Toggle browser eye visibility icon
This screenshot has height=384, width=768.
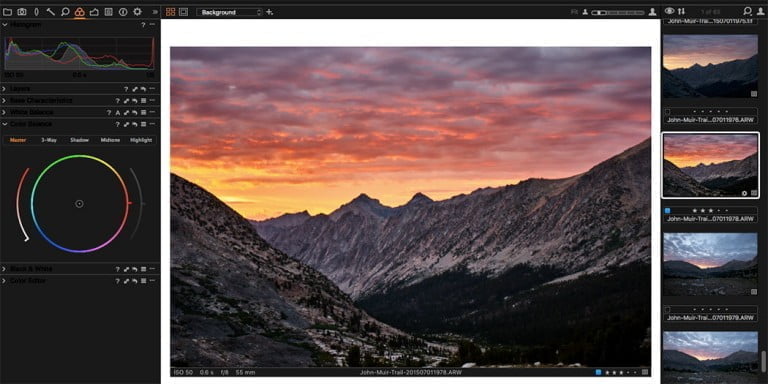670,11
